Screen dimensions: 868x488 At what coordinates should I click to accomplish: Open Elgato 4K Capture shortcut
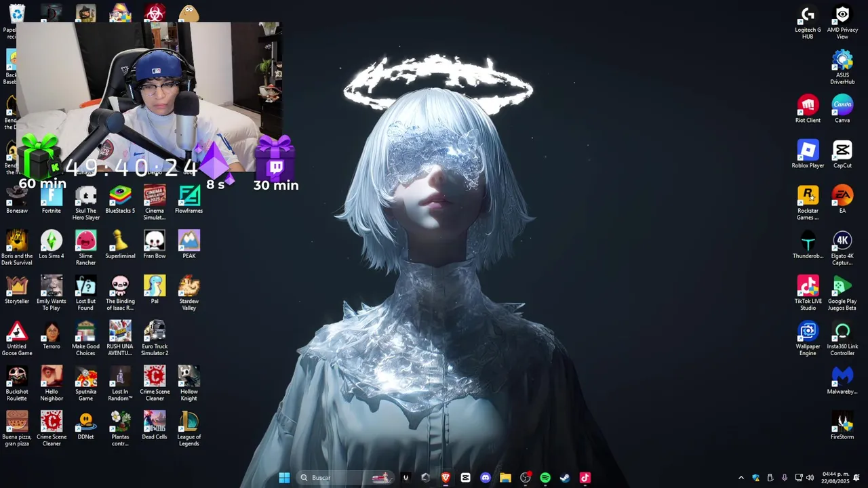(842, 248)
